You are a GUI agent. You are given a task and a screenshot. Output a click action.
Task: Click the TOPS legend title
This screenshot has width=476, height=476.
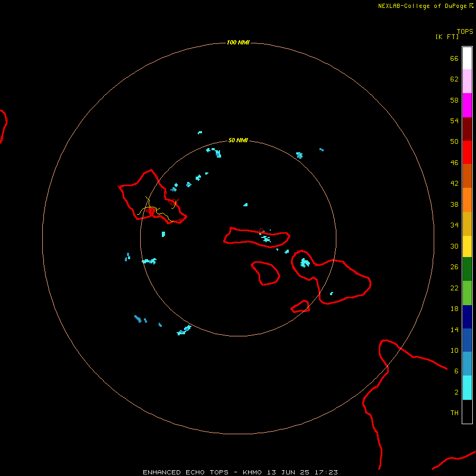pyautogui.click(x=465, y=31)
